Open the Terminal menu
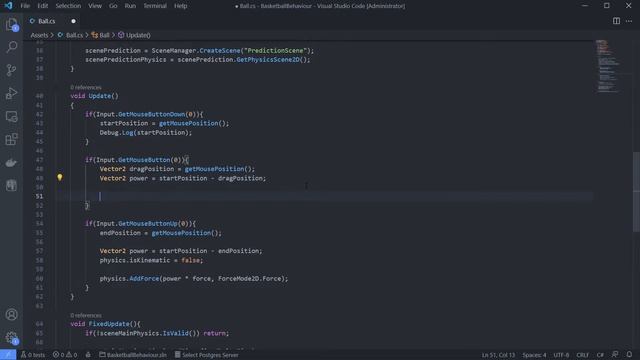The width and height of the screenshot is (640, 360). (155, 6)
